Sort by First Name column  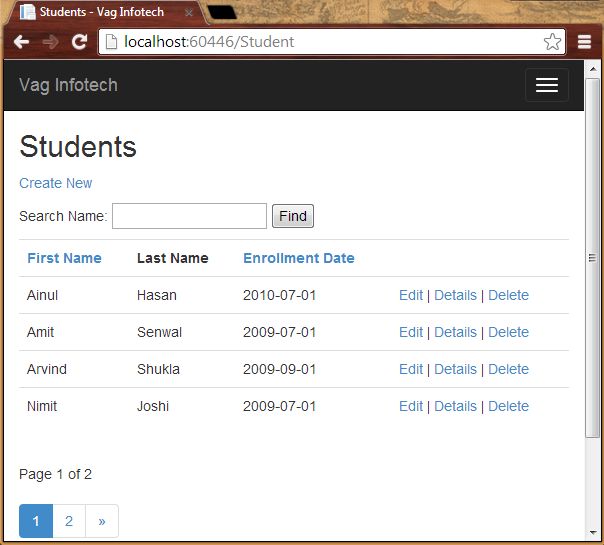64,258
